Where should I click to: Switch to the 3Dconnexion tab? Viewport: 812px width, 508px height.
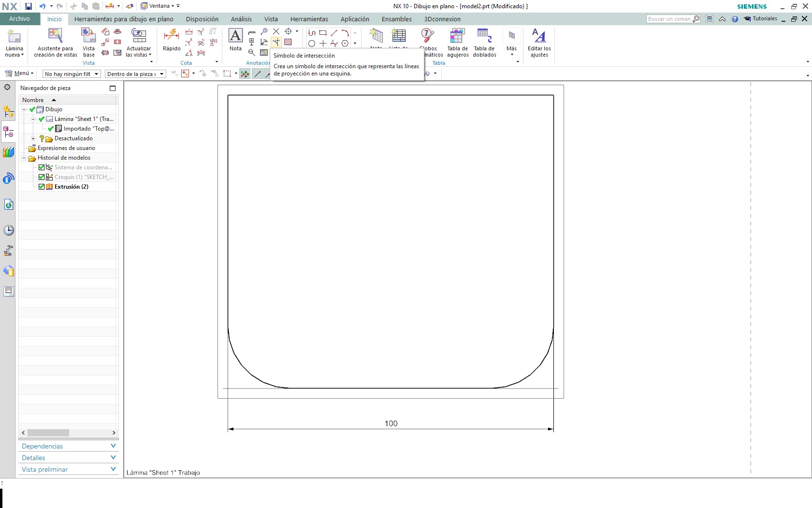coord(442,19)
